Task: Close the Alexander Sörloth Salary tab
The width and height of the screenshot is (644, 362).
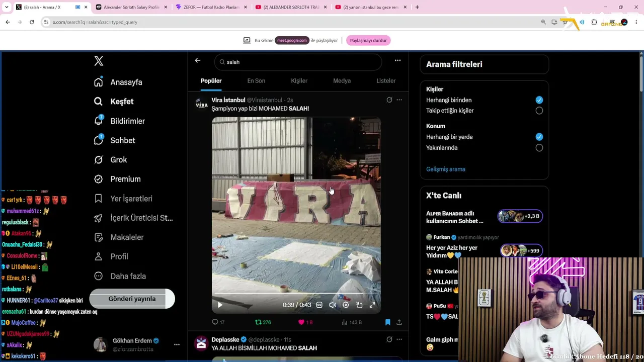Action: [166, 7]
